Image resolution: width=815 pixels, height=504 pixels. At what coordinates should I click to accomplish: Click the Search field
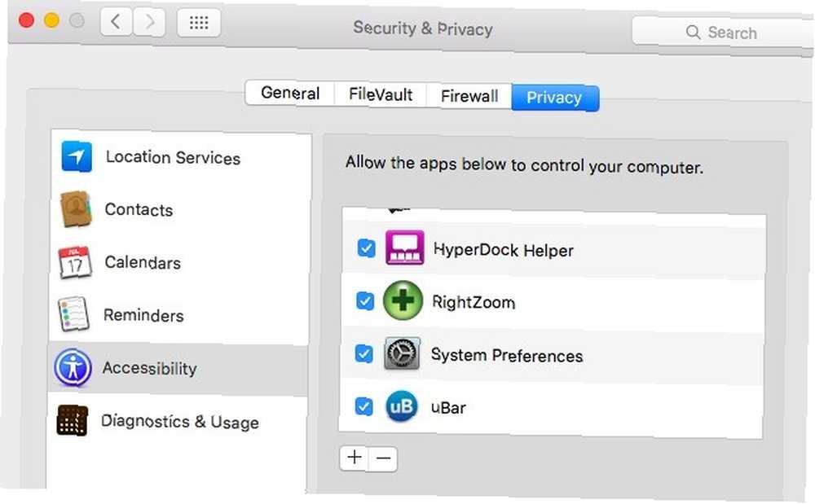[x=722, y=33]
